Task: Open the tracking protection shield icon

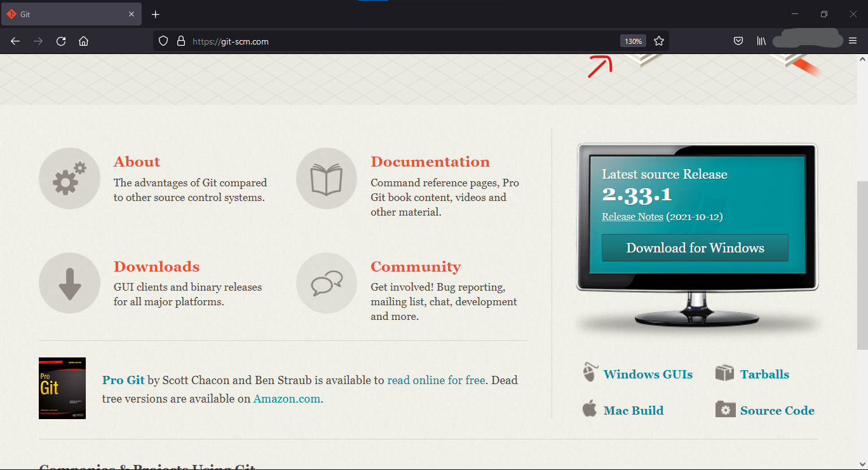Action: coord(163,41)
